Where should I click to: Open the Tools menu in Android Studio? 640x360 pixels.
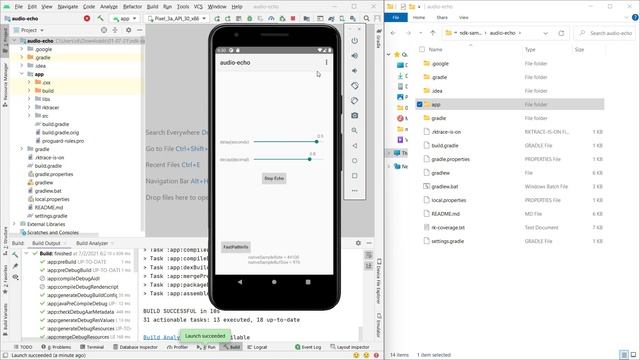pyautogui.click(x=183, y=7)
